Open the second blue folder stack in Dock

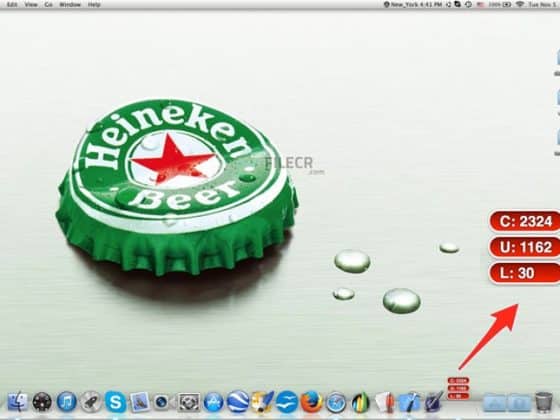click(520, 402)
